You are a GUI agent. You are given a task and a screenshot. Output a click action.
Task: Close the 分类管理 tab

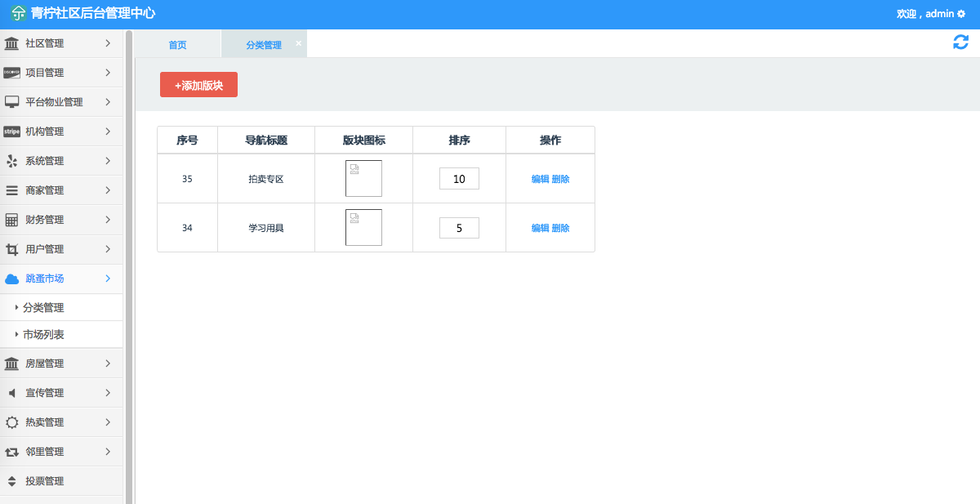tap(298, 42)
